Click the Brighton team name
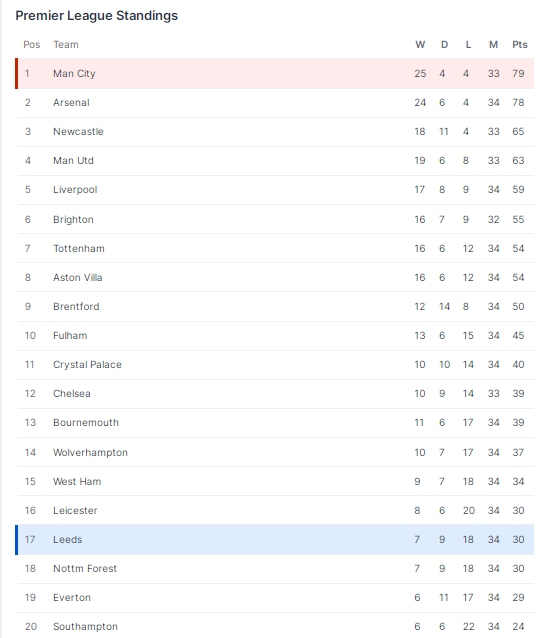The image size is (546, 638). (x=73, y=219)
